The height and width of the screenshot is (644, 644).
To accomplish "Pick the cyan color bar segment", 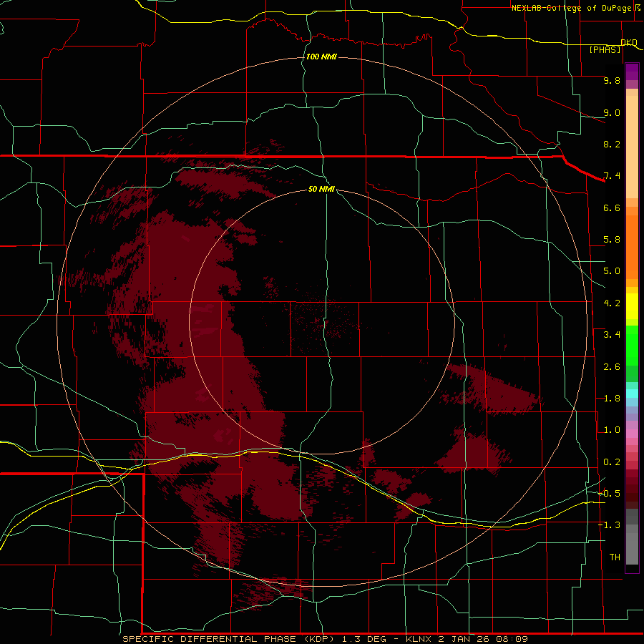I will tap(632, 394).
